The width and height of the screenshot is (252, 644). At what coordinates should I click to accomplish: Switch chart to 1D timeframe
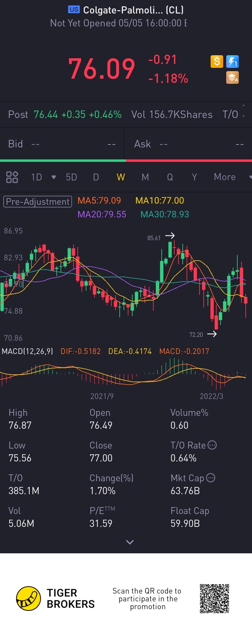coord(37,177)
